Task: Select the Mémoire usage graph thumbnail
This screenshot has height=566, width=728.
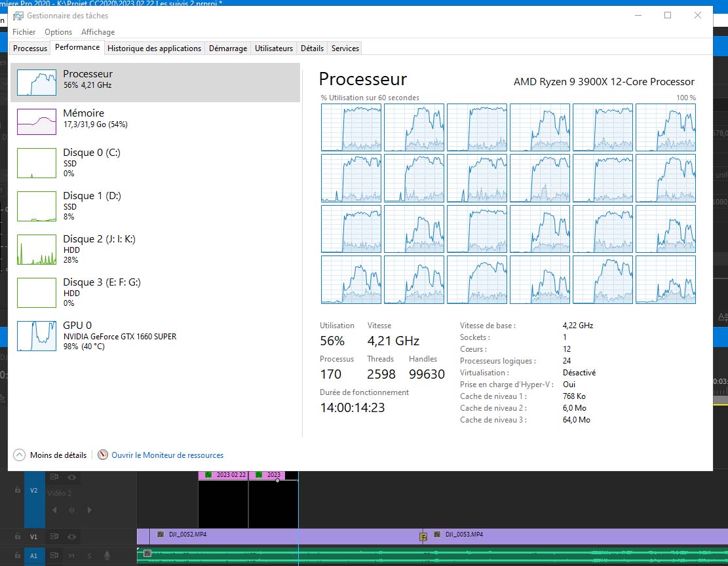Action: point(37,121)
